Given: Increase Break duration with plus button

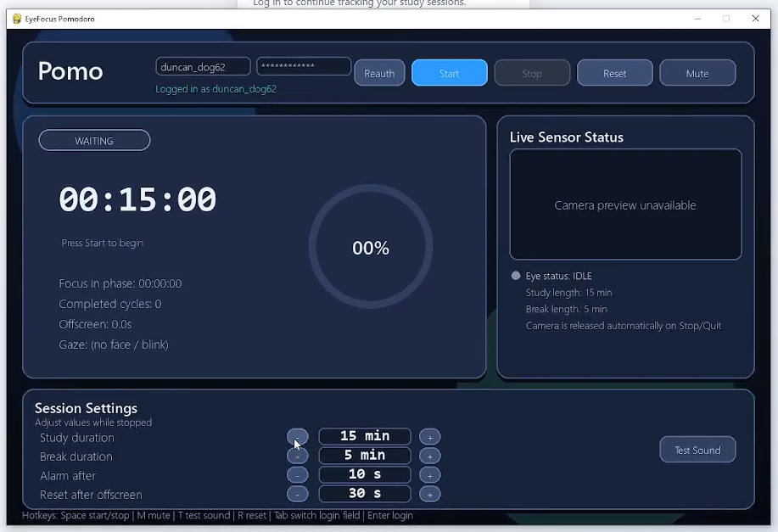Looking at the screenshot, I should (429, 456).
